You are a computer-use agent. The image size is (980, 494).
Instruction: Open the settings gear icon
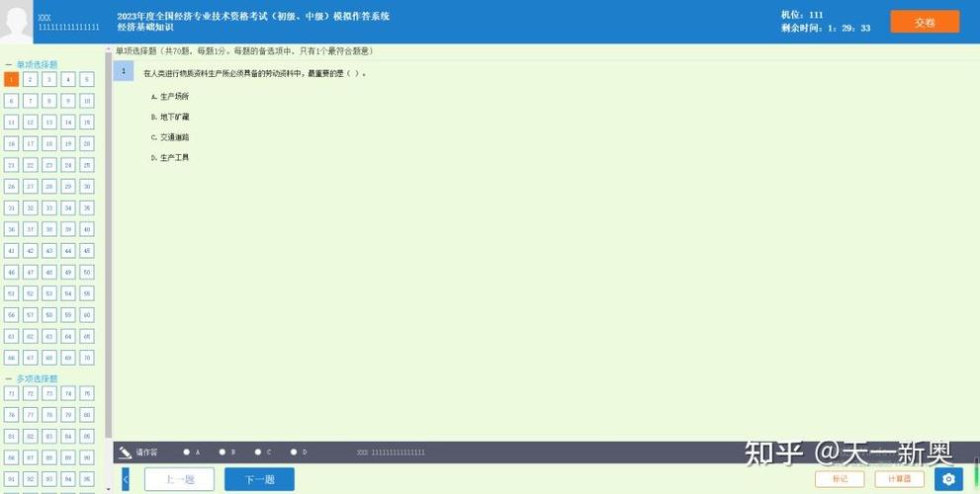pyautogui.click(x=948, y=479)
